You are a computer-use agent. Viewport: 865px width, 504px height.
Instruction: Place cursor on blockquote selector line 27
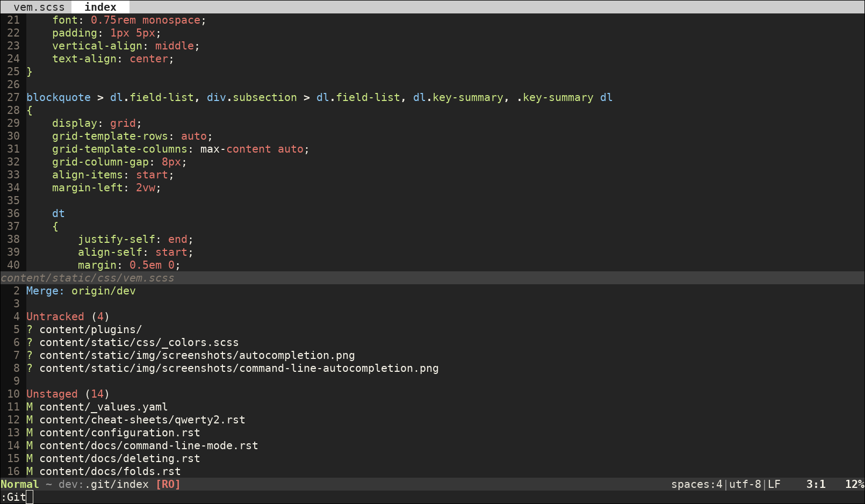click(x=58, y=97)
